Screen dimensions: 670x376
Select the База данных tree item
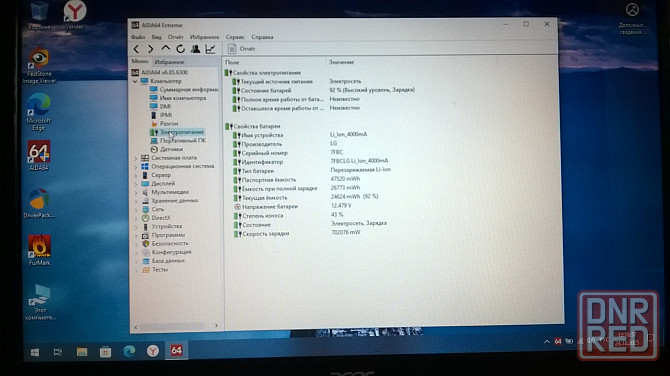(x=164, y=261)
